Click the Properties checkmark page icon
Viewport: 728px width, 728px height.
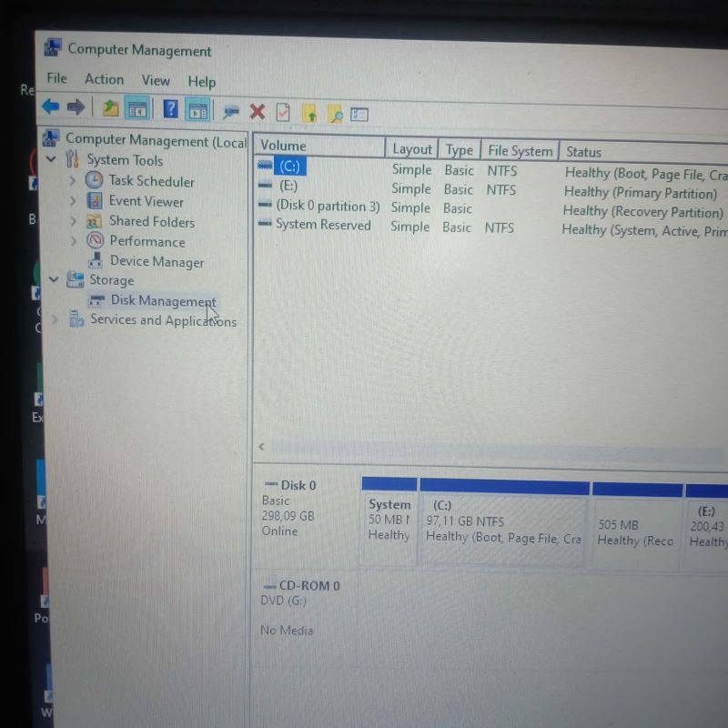(283, 112)
